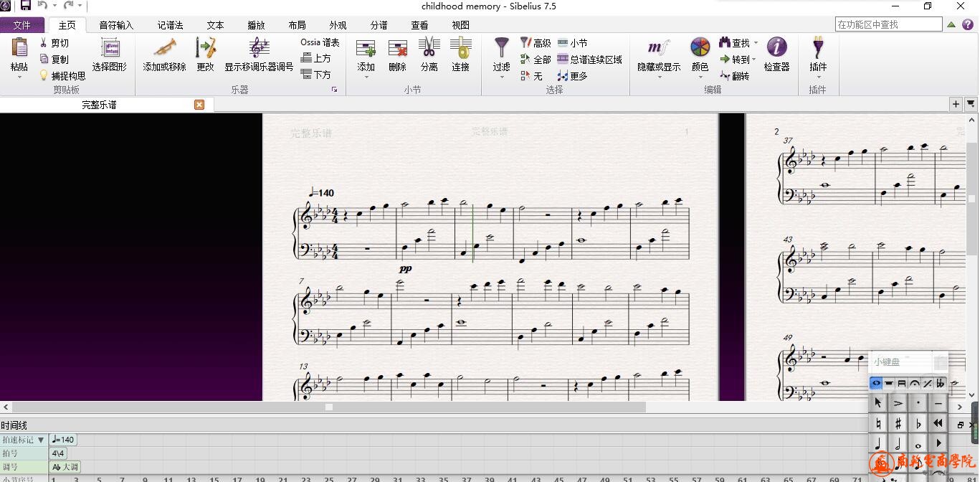Screen dimensions: 980x482
Task: Click the horizontal score scrollbar thumb
Action: [x=329, y=407]
